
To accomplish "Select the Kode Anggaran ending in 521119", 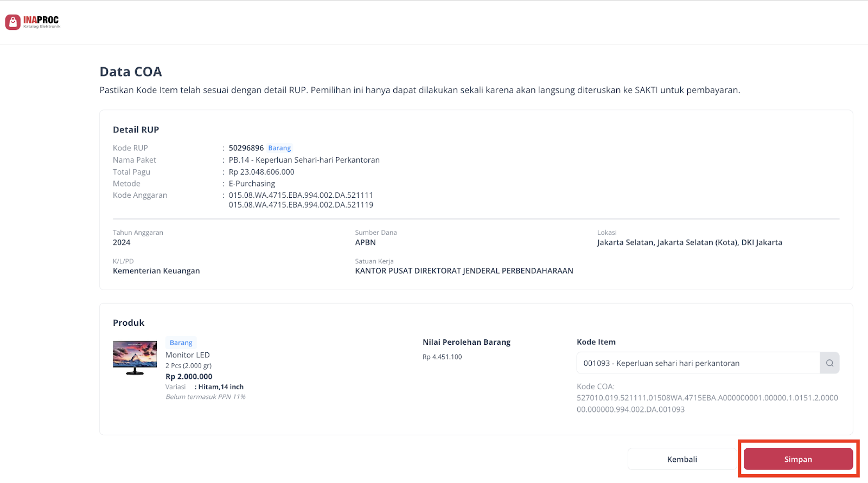I will [x=301, y=205].
